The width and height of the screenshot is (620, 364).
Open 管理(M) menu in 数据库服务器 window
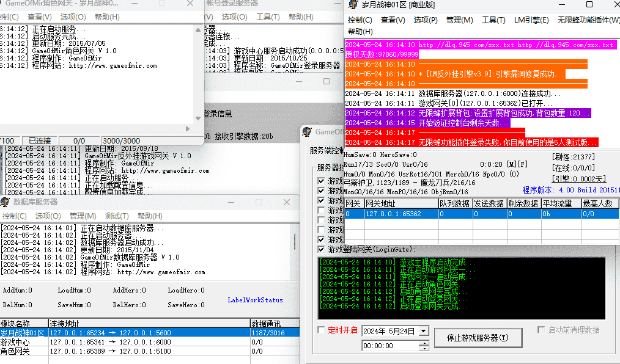[x=83, y=216]
